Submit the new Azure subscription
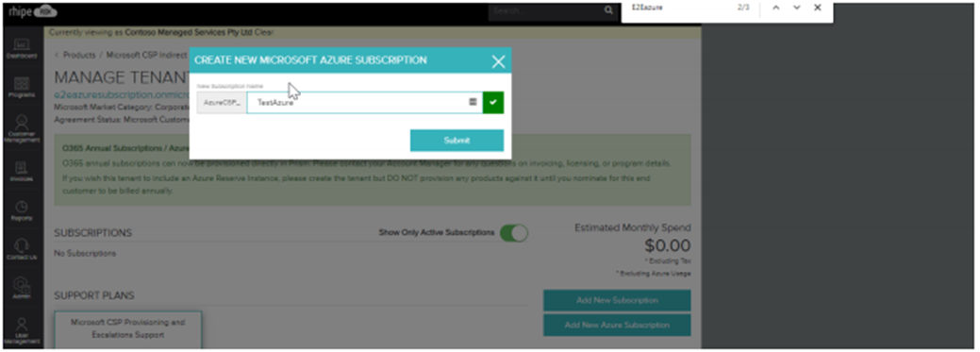The width and height of the screenshot is (980, 352). 457,141
